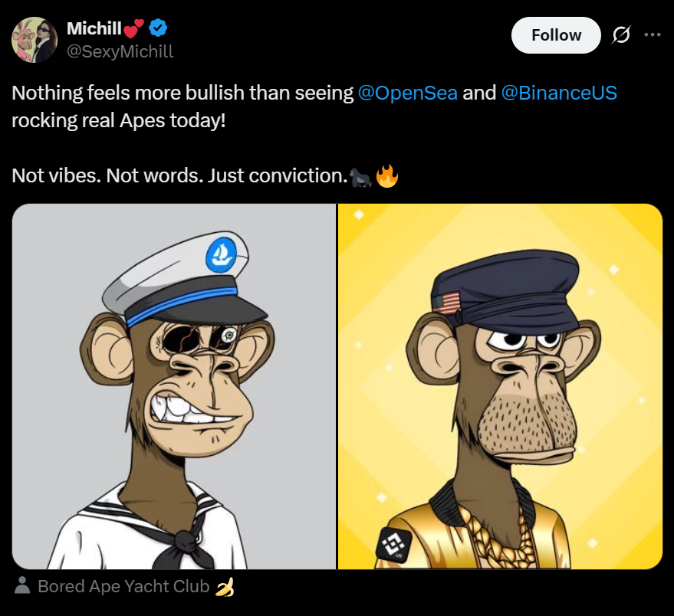The height and width of the screenshot is (616, 674).
Task: Click the blue verified badge
Action: 159,29
